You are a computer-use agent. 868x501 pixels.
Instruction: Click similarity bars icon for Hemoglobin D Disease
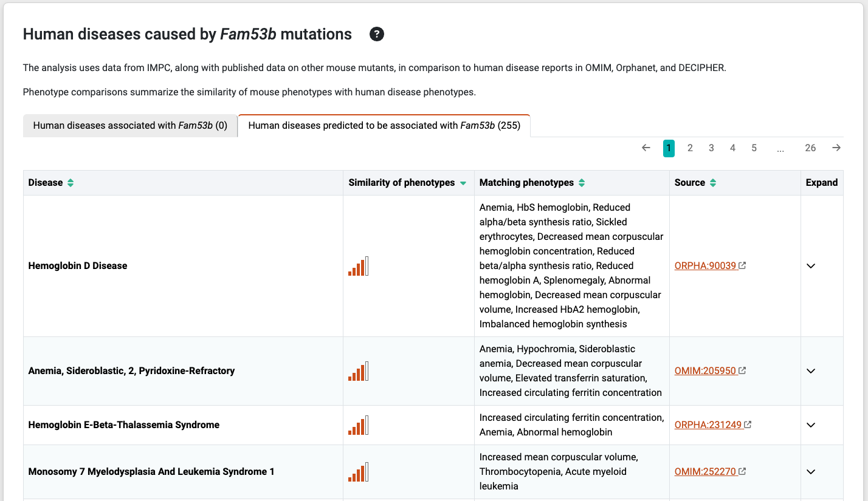[x=359, y=266]
